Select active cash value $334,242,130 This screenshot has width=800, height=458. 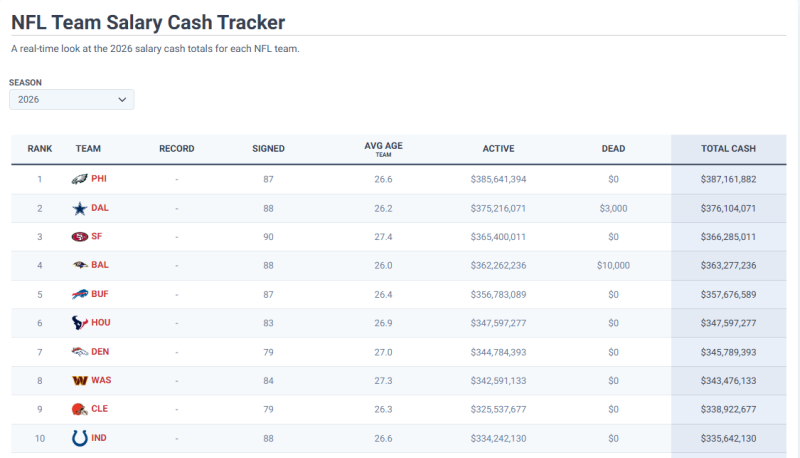pos(498,438)
